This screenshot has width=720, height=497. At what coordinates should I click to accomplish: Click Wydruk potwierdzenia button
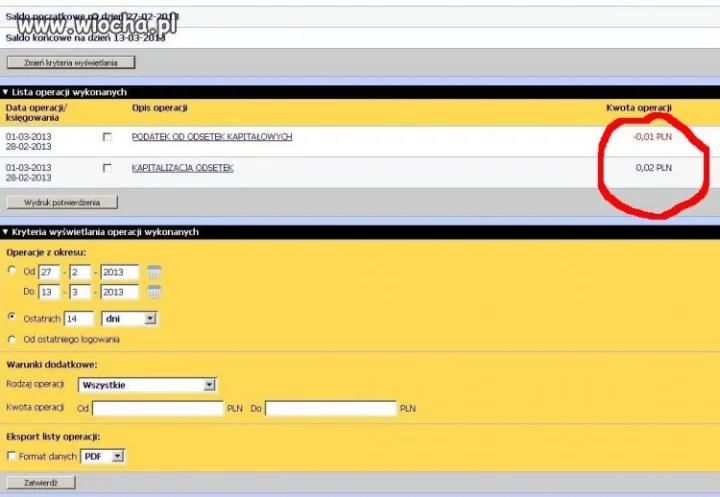click(62, 202)
